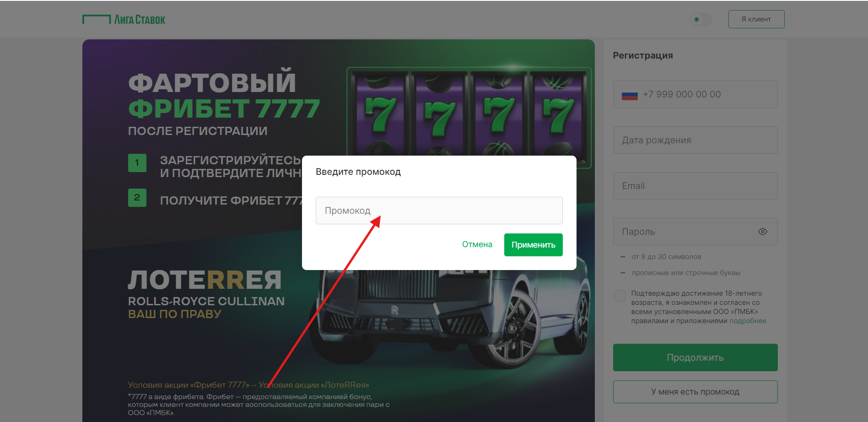
Task: Toggle the light/dark theme switch
Action: point(701,19)
